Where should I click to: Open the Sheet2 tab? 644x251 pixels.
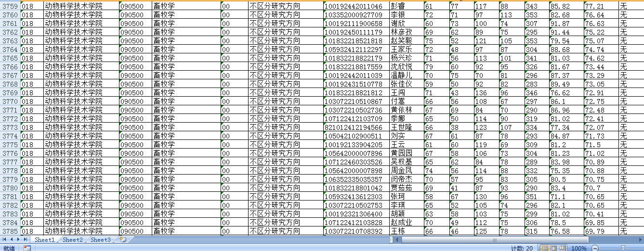pos(72,239)
